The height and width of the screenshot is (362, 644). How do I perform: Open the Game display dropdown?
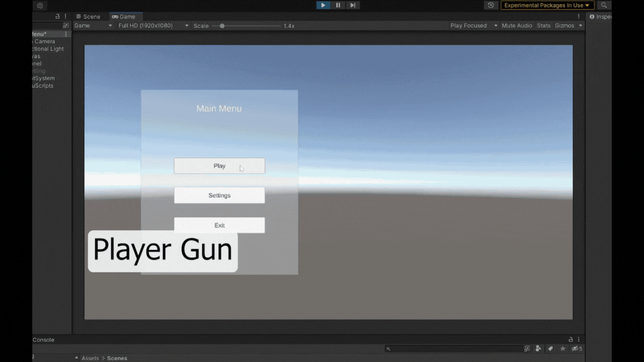pos(93,26)
